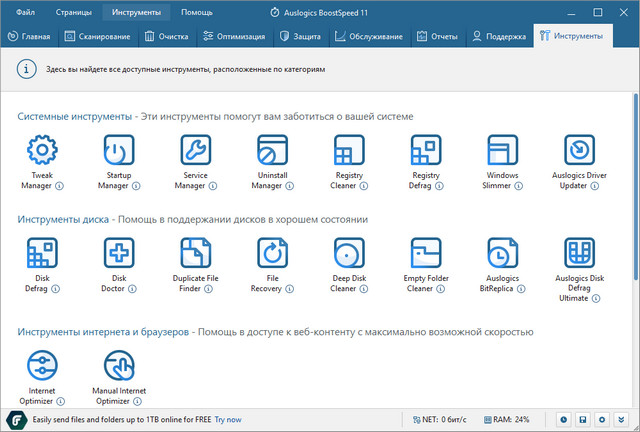Open Internet Optimizer tool

tap(42, 365)
